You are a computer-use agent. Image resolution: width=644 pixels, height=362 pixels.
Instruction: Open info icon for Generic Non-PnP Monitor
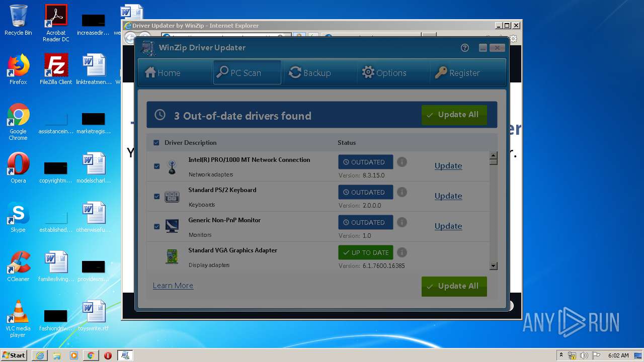(x=401, y=222)
